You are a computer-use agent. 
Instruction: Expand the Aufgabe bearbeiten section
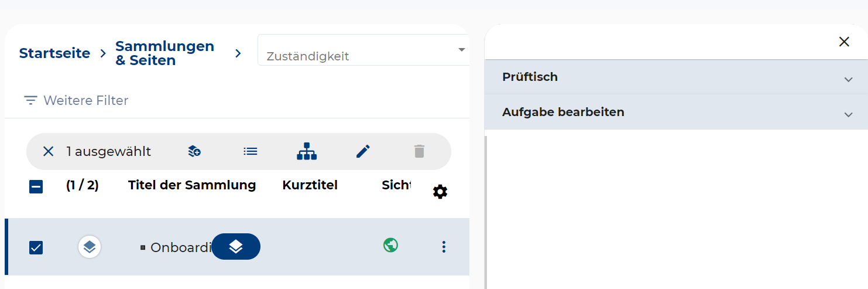click(x=675, y=112)
